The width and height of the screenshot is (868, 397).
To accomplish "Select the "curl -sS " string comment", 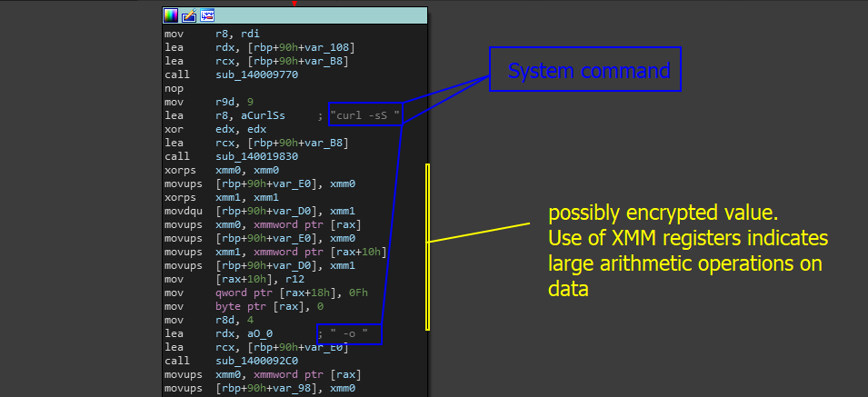I will pyautogui.click(x=366, y=115).
